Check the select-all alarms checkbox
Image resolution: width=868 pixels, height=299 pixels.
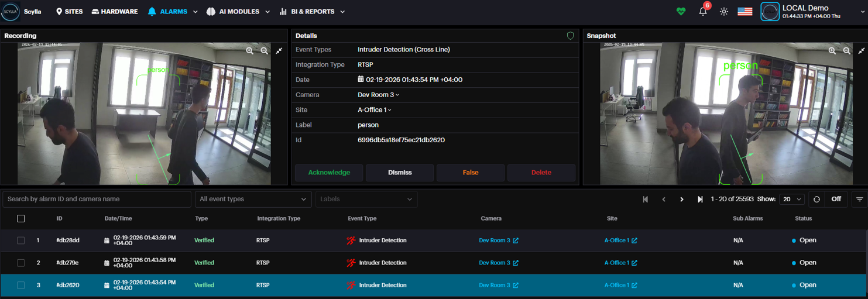(x=21, y=218)
